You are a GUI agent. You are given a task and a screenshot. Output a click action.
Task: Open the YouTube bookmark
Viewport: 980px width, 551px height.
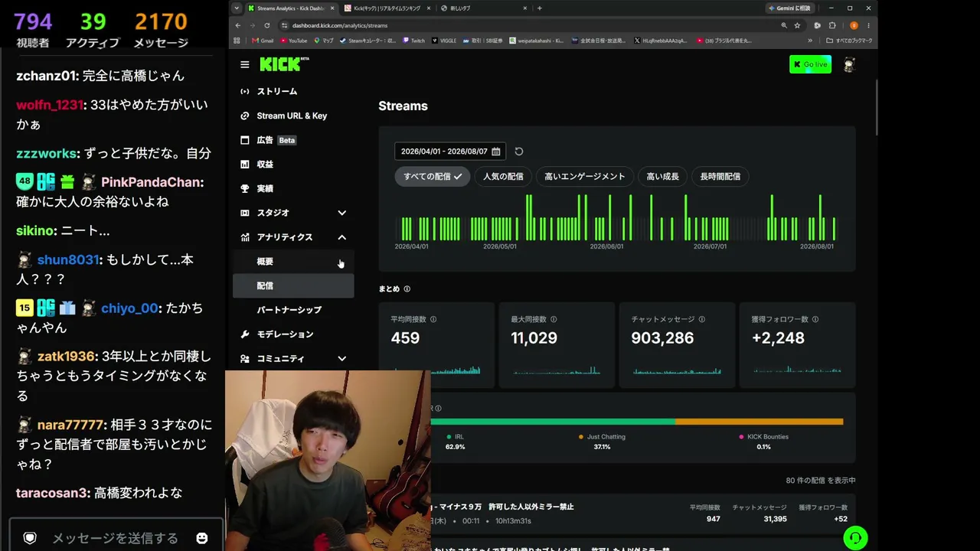[x=294, y=41]
